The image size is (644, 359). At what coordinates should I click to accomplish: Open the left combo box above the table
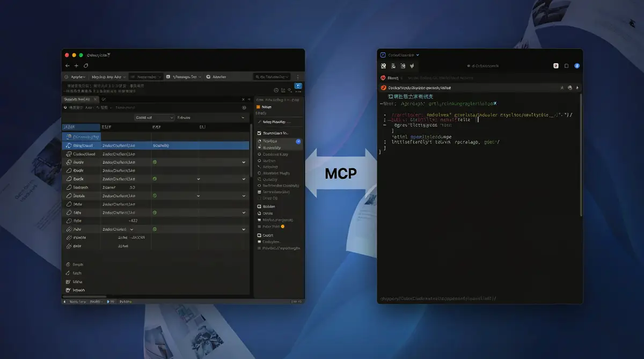click(x=154, y=117)
